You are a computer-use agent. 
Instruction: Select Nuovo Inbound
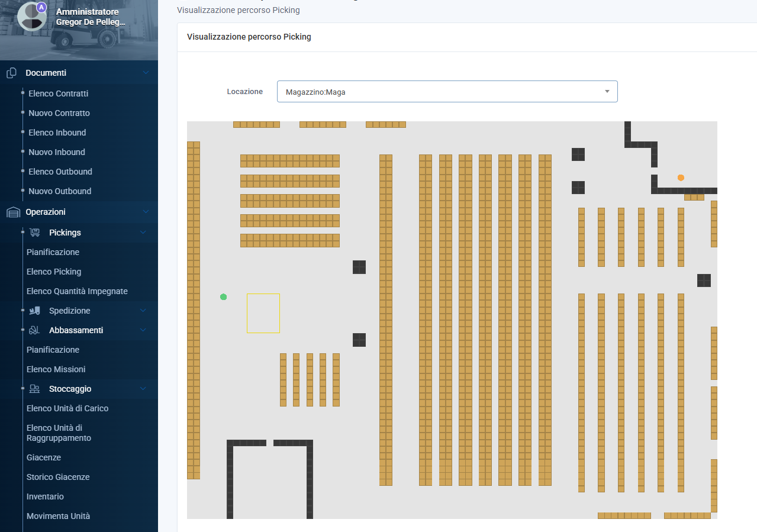[57, 152]
